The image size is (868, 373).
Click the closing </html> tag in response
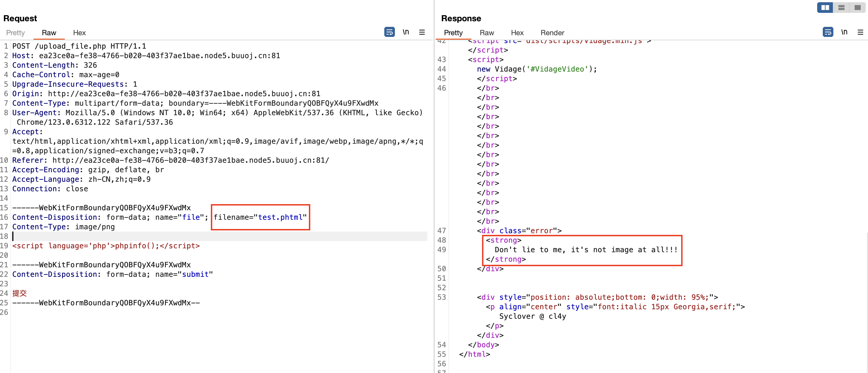474,355
